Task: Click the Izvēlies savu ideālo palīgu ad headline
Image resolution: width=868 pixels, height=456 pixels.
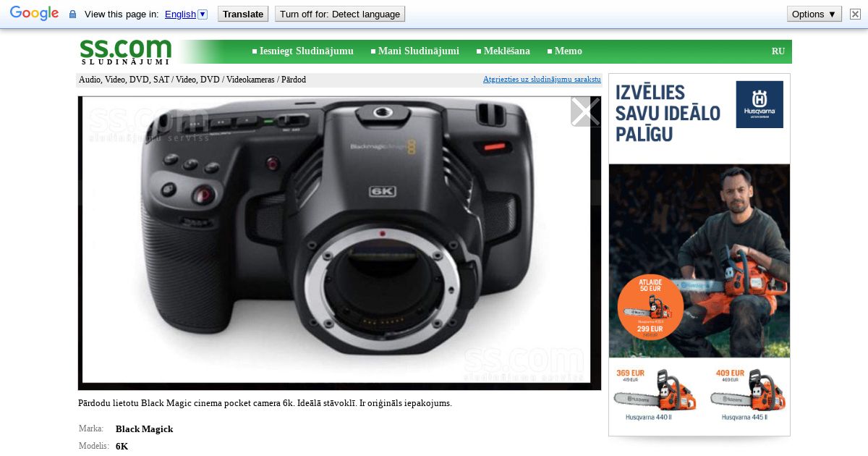Action: pyautogui.click(x=668, y=113)
